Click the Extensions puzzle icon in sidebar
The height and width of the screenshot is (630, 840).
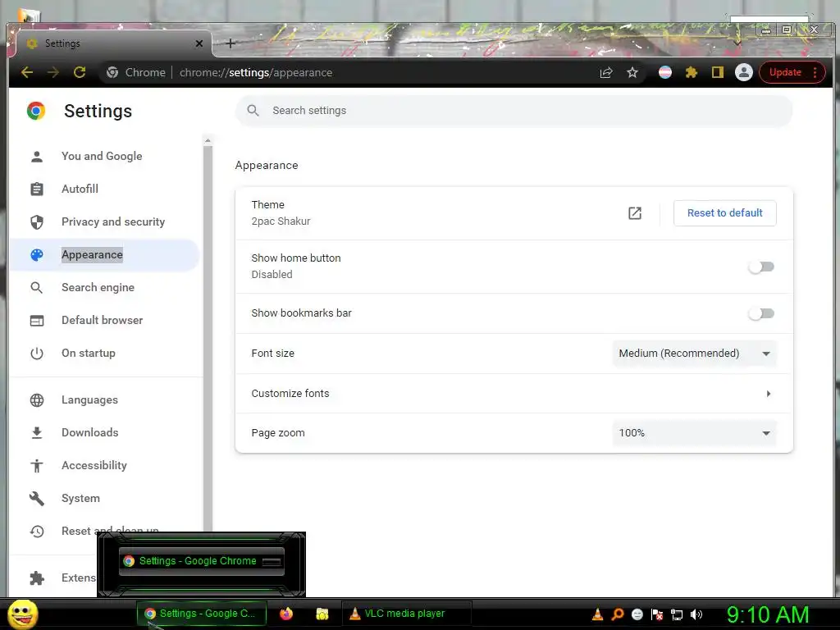click(x=37, y=578)
